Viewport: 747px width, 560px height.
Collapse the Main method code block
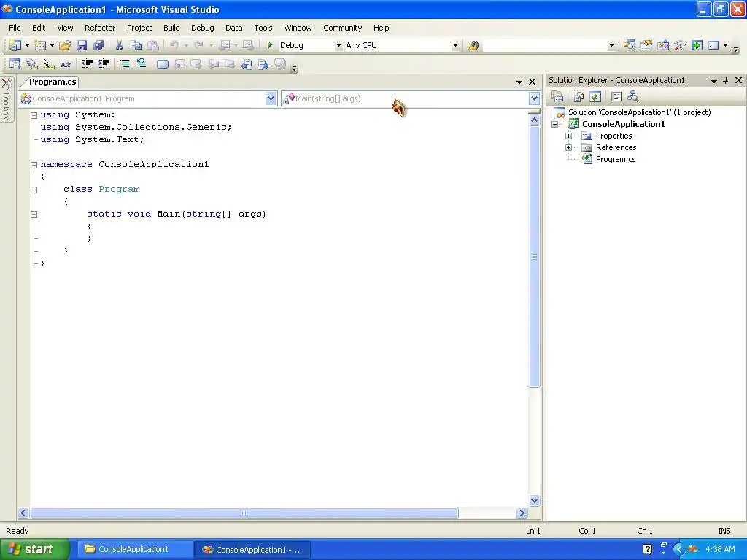pyautogui.click(x=34, y=214)
